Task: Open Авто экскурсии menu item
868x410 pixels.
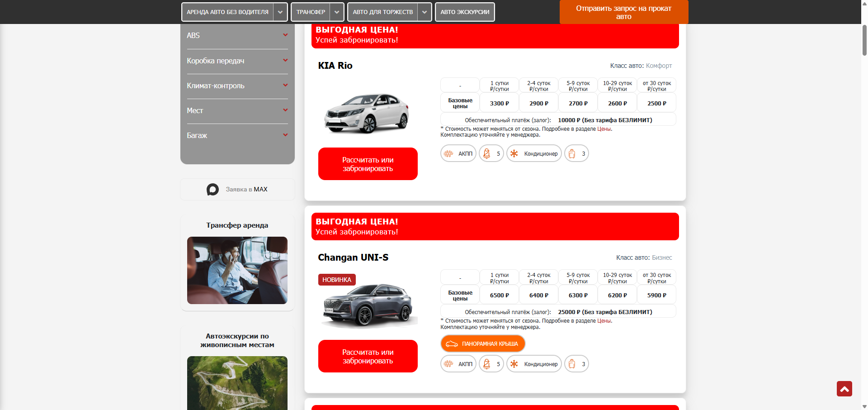Action: pos(465,12)
